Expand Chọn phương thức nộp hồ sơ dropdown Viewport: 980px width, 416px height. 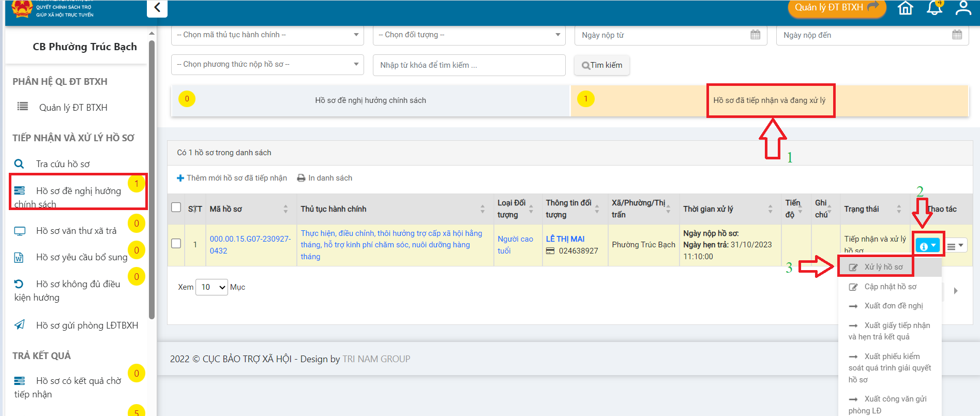coord(267,64)
